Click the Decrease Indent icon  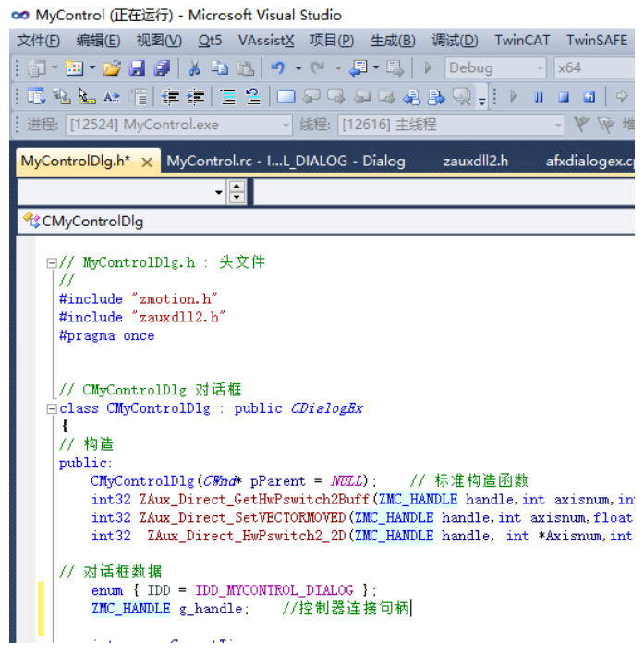click(170, 97)
